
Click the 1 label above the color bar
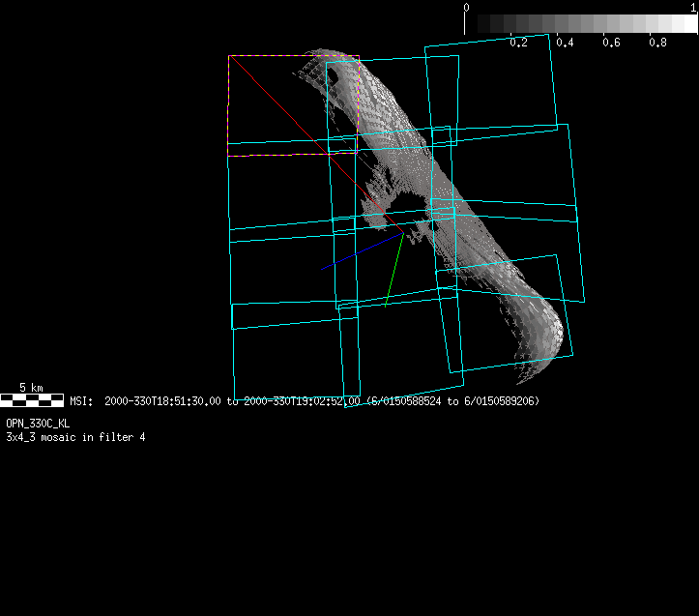coord(693,7)
